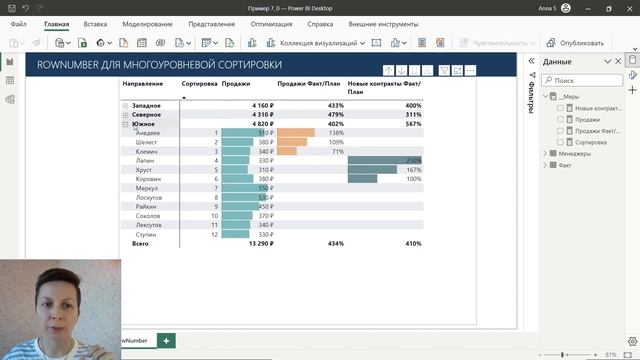Check the Новые контракт... measure checkbox
This screenshot has width=640, height=360.
pos(560,108)
